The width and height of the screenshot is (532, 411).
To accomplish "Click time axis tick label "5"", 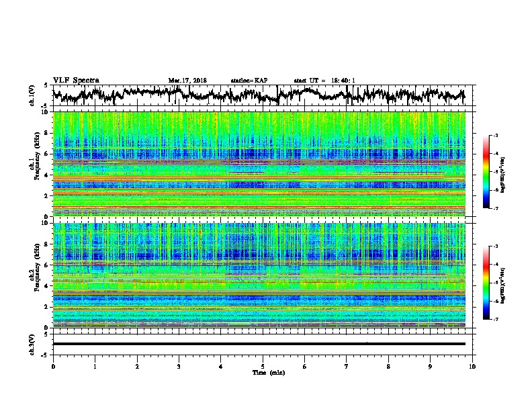I will click(x=263, y=367).
